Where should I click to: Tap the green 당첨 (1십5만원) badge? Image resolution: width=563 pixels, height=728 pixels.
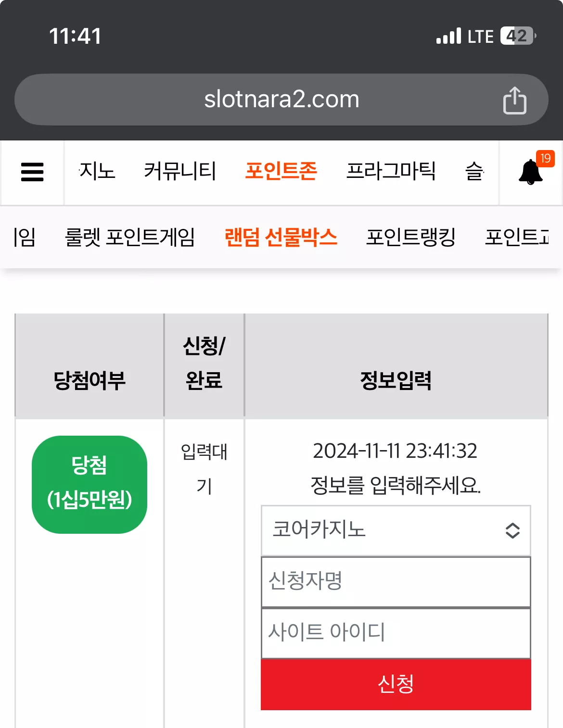coord(90,484)
